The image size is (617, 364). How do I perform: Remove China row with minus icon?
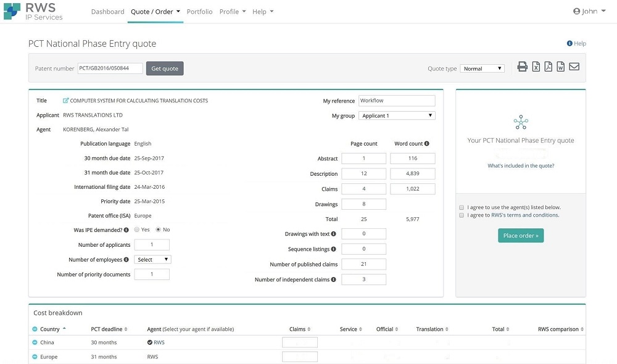(35, 342)
